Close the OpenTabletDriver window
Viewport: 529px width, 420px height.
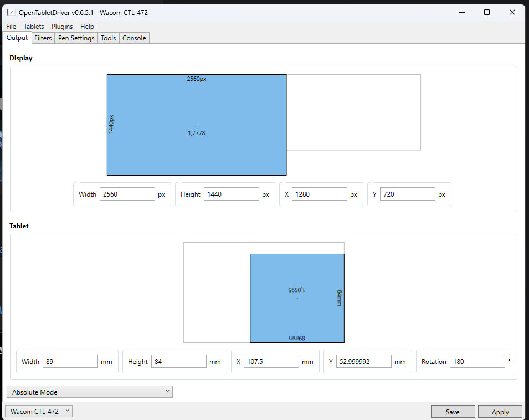point(512,13)
